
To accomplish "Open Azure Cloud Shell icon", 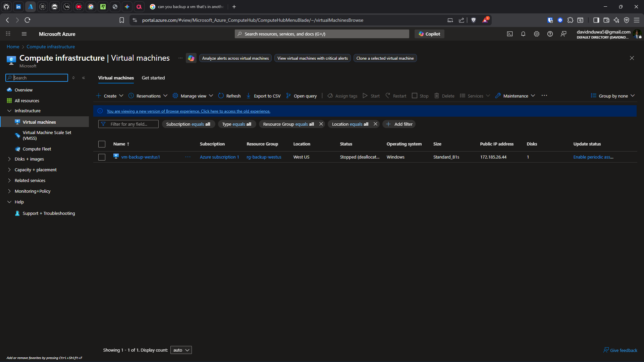I will (510, 34).
